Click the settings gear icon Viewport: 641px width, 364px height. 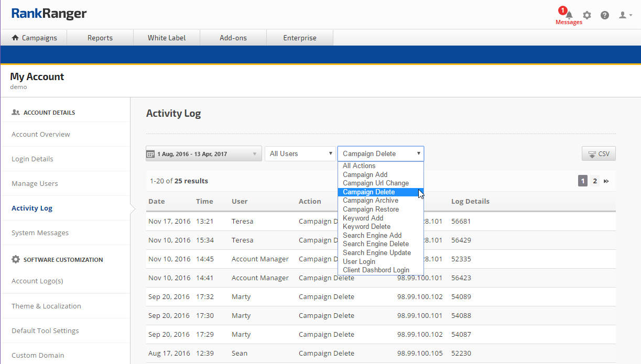[x=587, y=15]
